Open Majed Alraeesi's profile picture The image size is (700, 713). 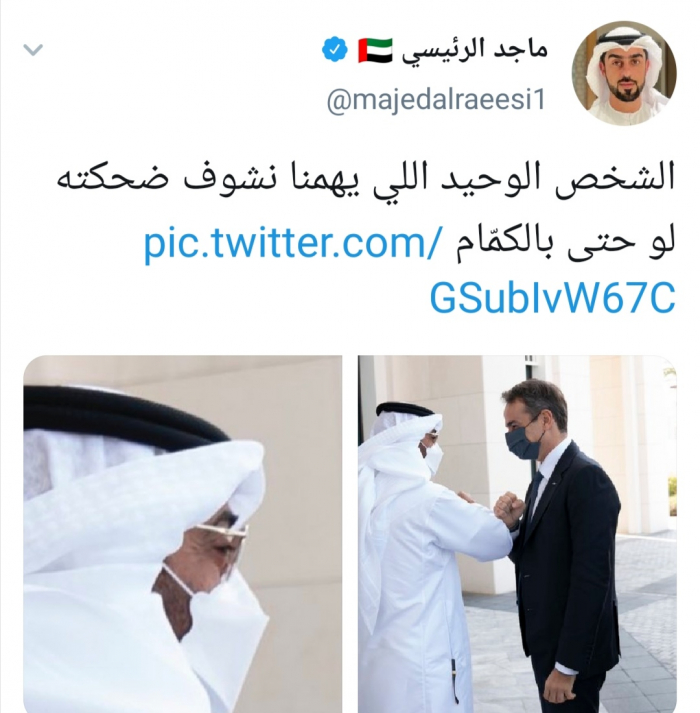624,73
